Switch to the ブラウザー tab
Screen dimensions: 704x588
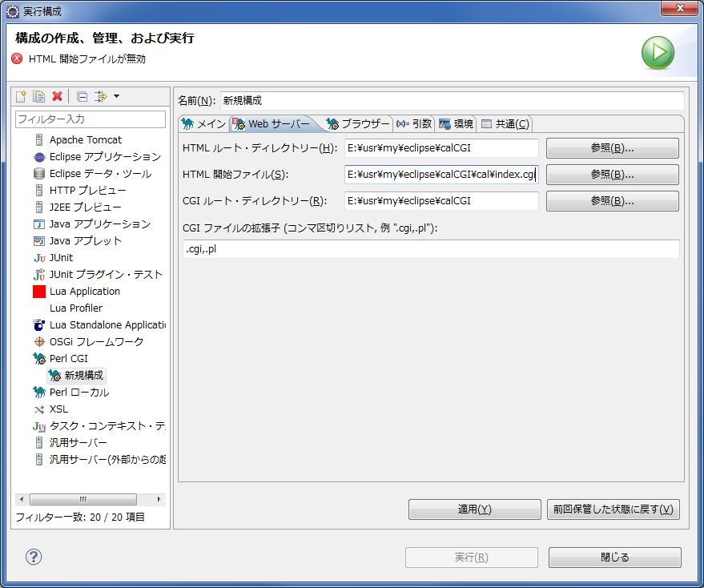click(x=358, y=123)
